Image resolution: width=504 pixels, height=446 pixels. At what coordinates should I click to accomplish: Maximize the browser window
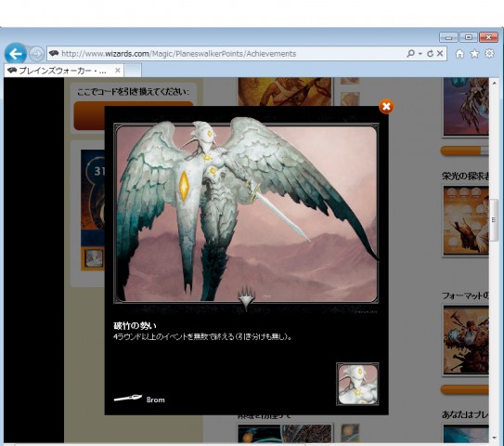469,37
